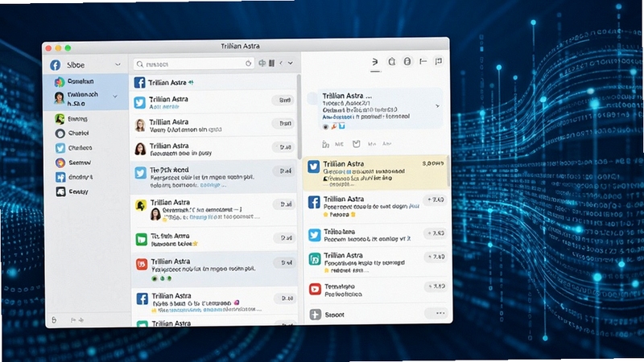The width and height of the screenshot is (644, 362).
Task: Open the highlighted three-line Twitter message in middle list
Action: click(x=213, y=177)
